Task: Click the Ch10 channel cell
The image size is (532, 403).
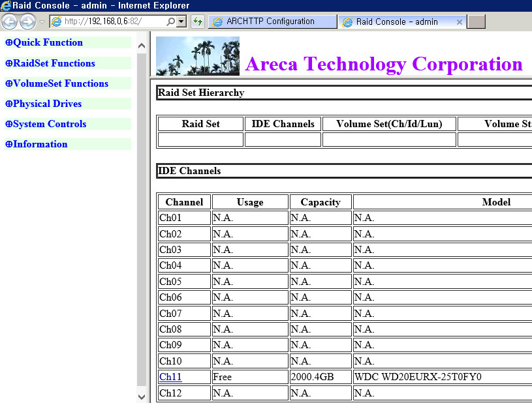Action: tap(184, 361)
